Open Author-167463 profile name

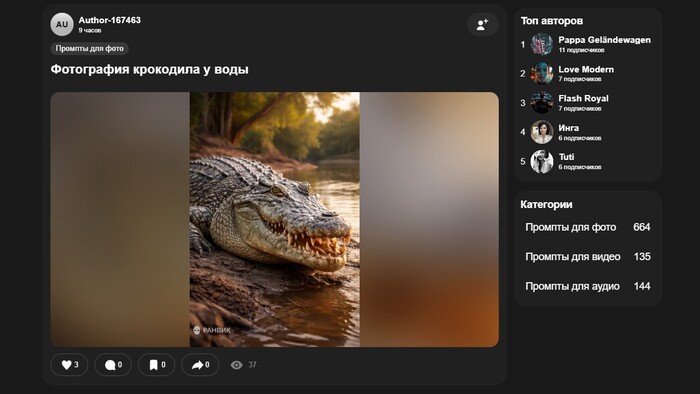pyautogui.click(x=109, y=20)
